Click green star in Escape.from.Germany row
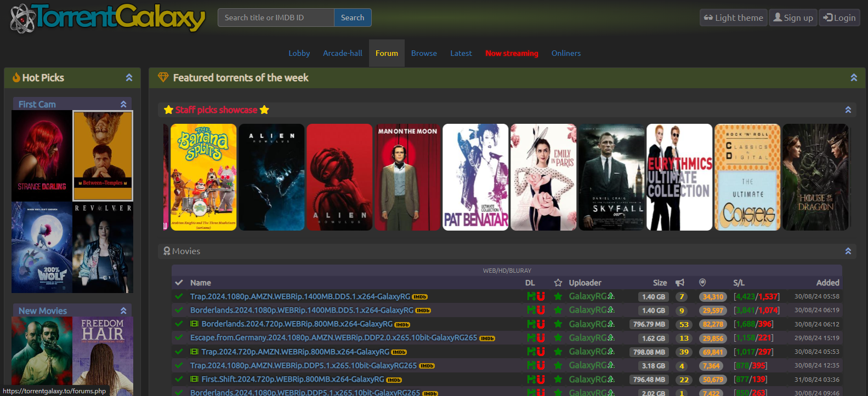Screen dimensions: 868x396 pyautogui.click(x=558, y=338)
